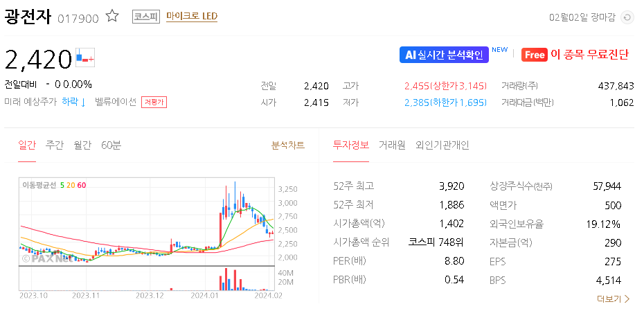Click the 외국인보유율 value 19.12%
Screen dimensions: 644x311
pos(603,224)
